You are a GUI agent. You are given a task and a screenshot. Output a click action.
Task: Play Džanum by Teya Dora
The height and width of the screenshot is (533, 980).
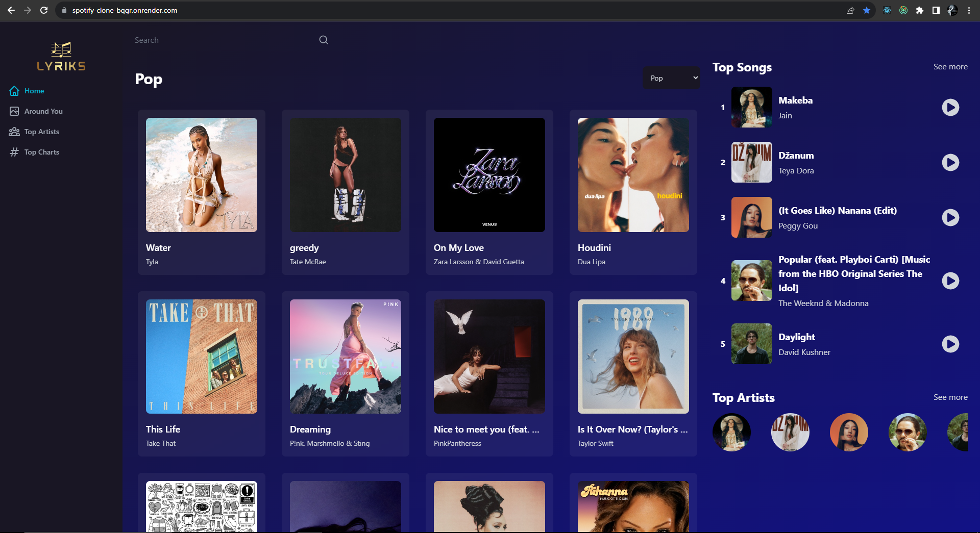(950, 163)
